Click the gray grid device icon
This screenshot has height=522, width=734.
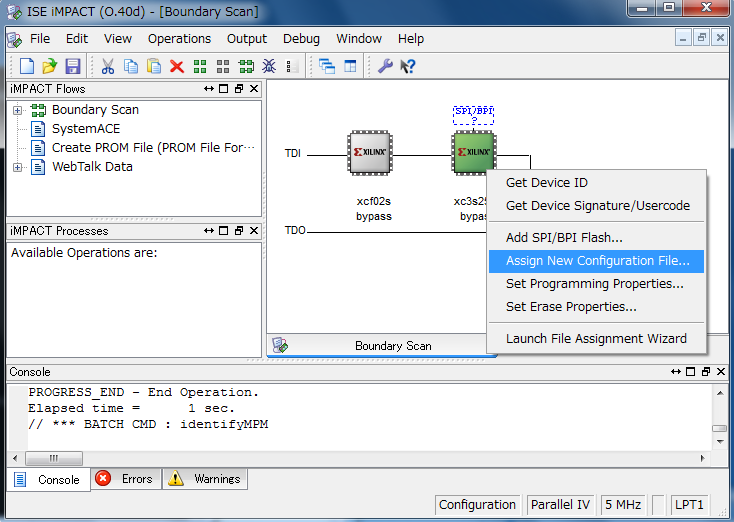pyautogui.click(x=223, y=66)
